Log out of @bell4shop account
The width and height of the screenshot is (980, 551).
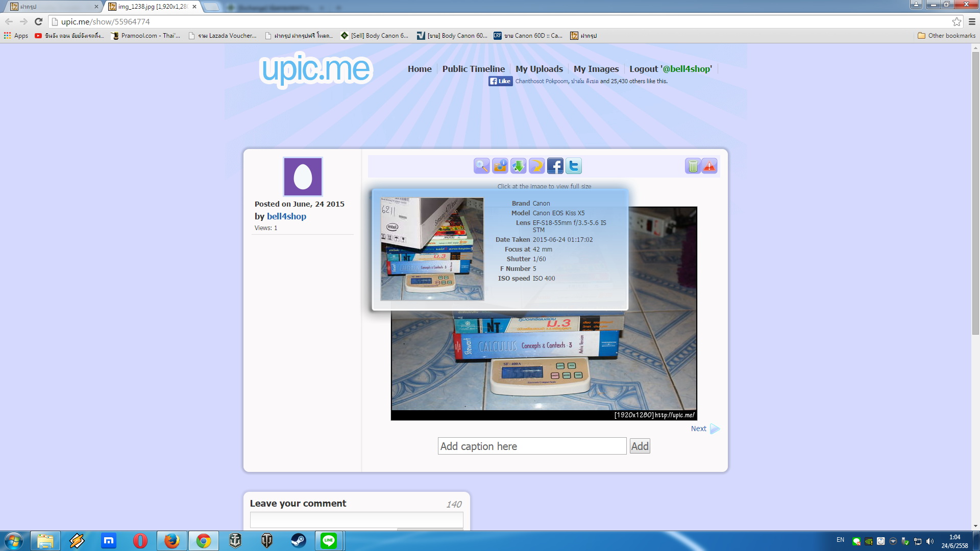coord(670,69)
